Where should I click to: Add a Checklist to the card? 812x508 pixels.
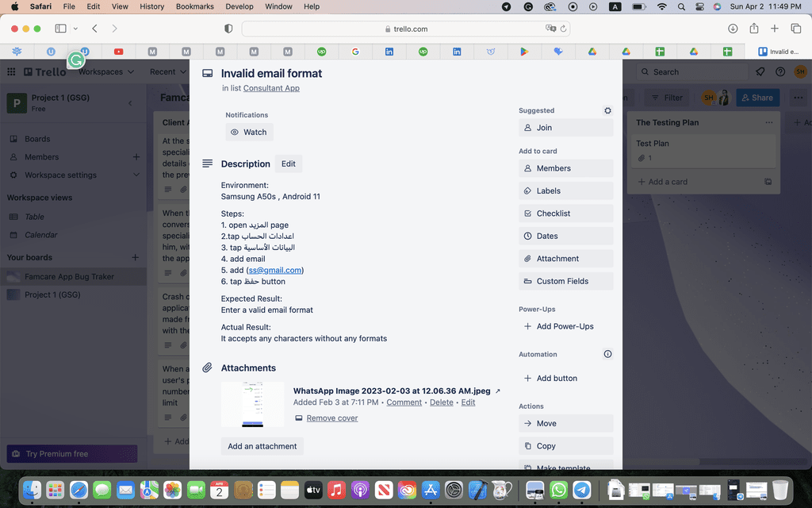click(566, 214)
